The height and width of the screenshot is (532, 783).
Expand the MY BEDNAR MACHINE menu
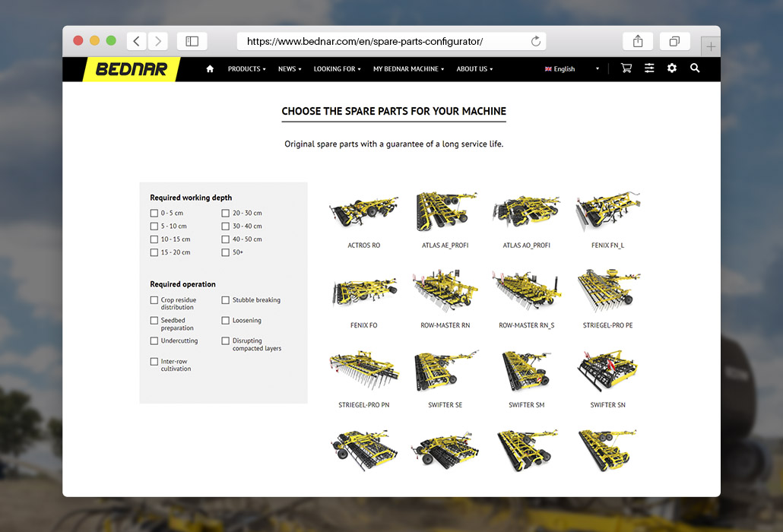[x=408, y=69]
